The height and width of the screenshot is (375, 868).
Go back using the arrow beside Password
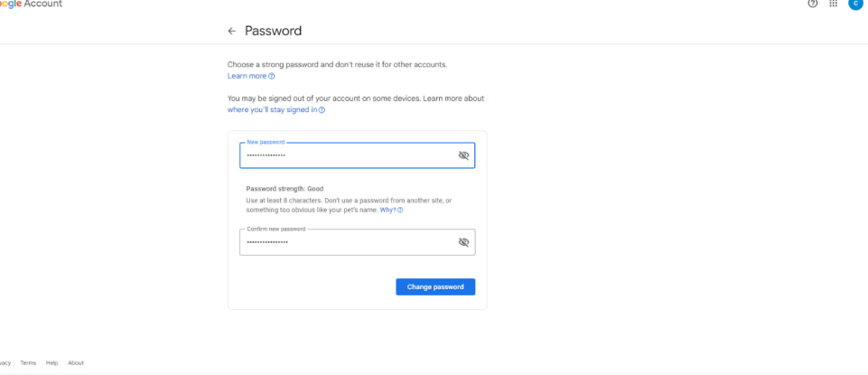pyautogui.click(x=232, y=31)
